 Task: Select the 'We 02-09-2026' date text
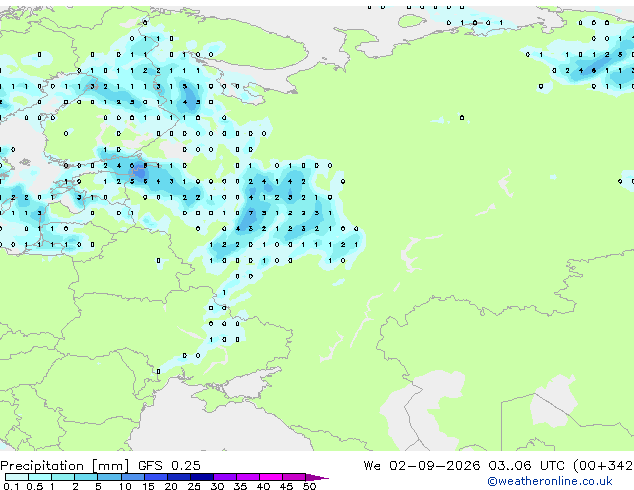(422, 466)
